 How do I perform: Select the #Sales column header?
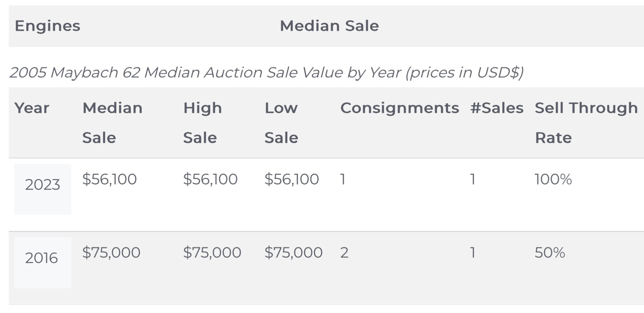tap(497, 108)
